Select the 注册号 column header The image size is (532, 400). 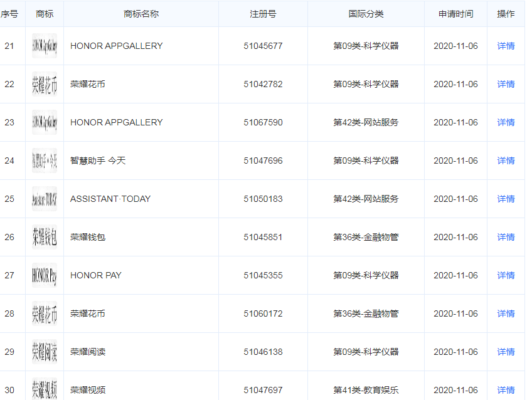point(263,14)
